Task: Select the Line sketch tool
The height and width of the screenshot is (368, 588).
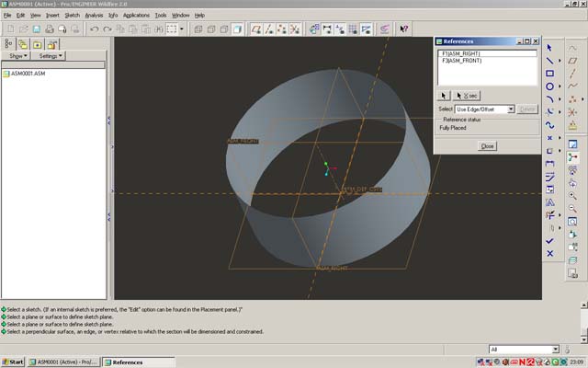Action: [x=549, y=60]
